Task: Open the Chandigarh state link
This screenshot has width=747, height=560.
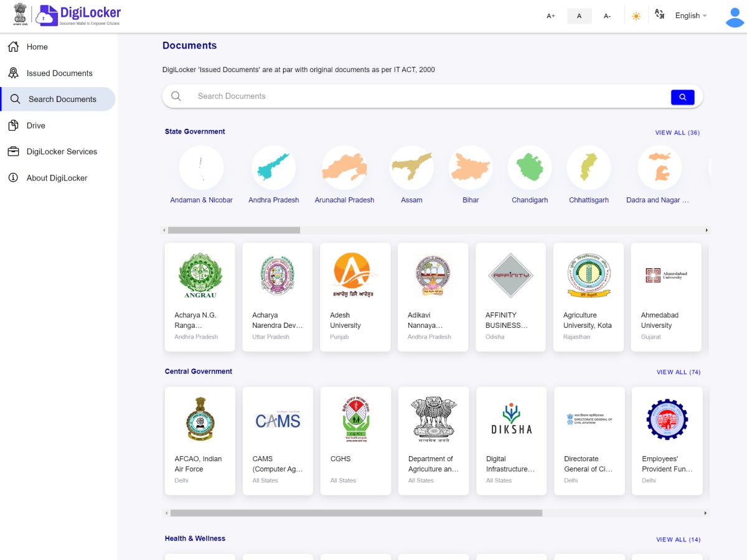Action: 530,200
